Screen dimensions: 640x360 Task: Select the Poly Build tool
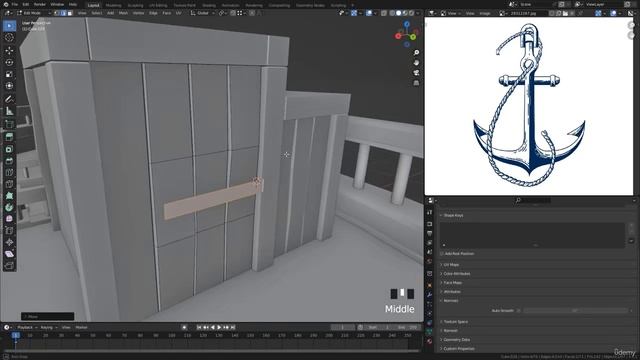pyautogui.click(x=9, y=196)
